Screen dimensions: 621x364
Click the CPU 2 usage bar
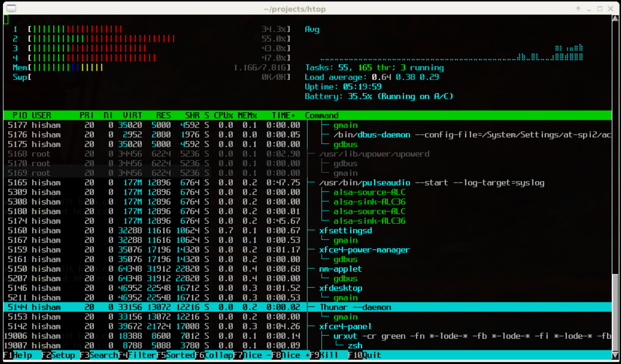tap(159, 39)
